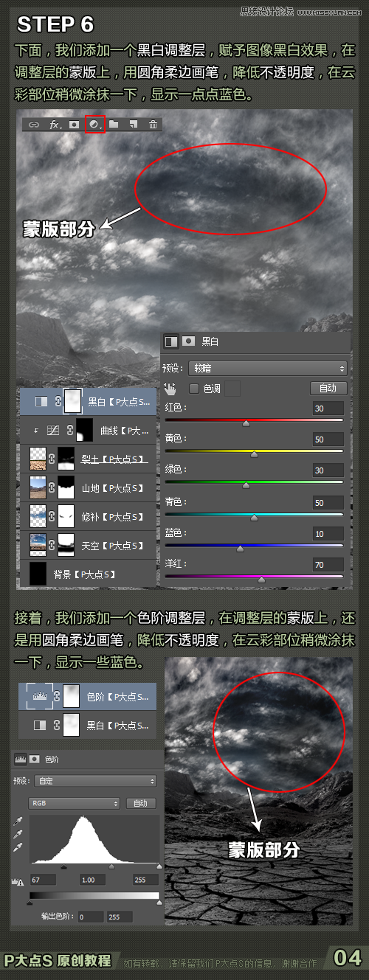369x980 pixels.
Task: Click the 蓝色 slider handle
Action: tap(240, 549)
